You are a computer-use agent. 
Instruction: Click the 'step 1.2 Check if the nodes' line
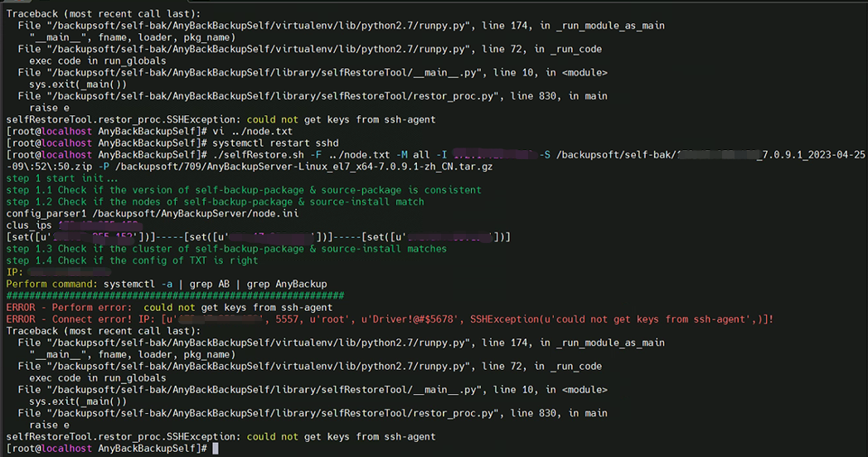point(215,202)
